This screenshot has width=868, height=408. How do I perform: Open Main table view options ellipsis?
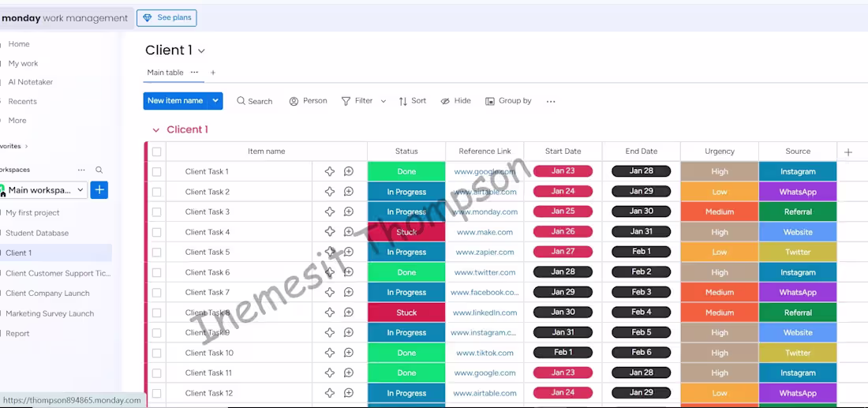click(x=194, y=73)
